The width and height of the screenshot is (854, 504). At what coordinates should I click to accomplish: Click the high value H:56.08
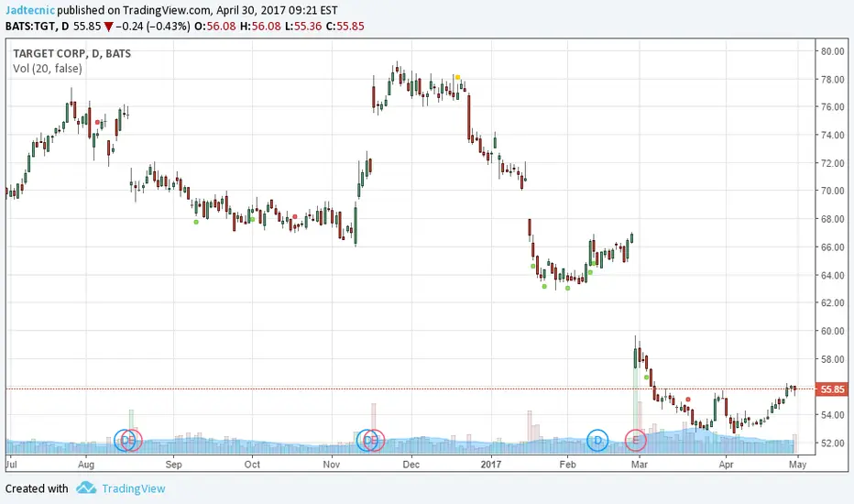click(260, 27)
